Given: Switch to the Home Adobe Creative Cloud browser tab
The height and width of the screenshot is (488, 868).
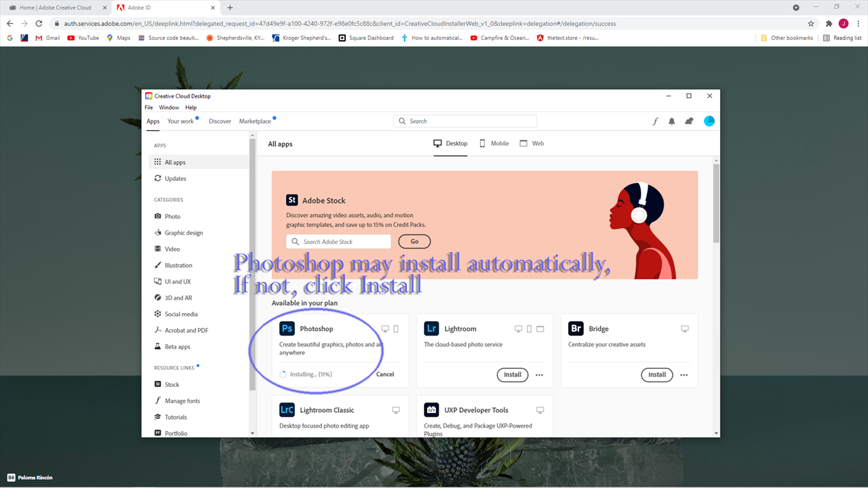Looking at the screenshot, I should (56, 7).
